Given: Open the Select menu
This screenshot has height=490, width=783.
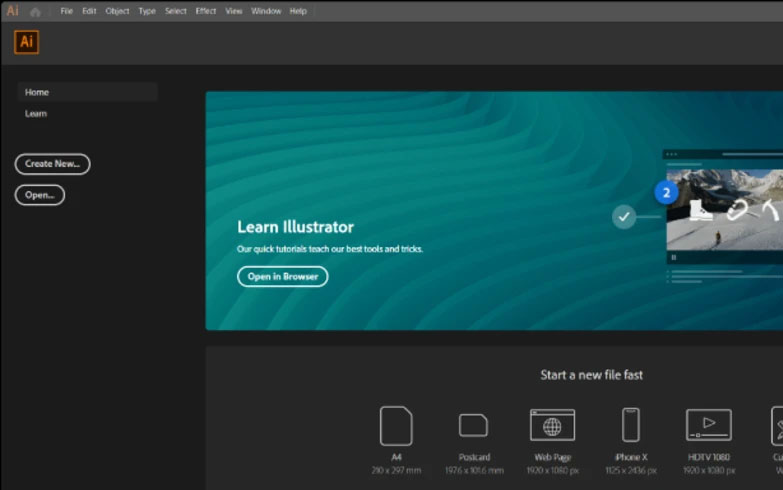Looking at the screenshot, I should (175, 11).
